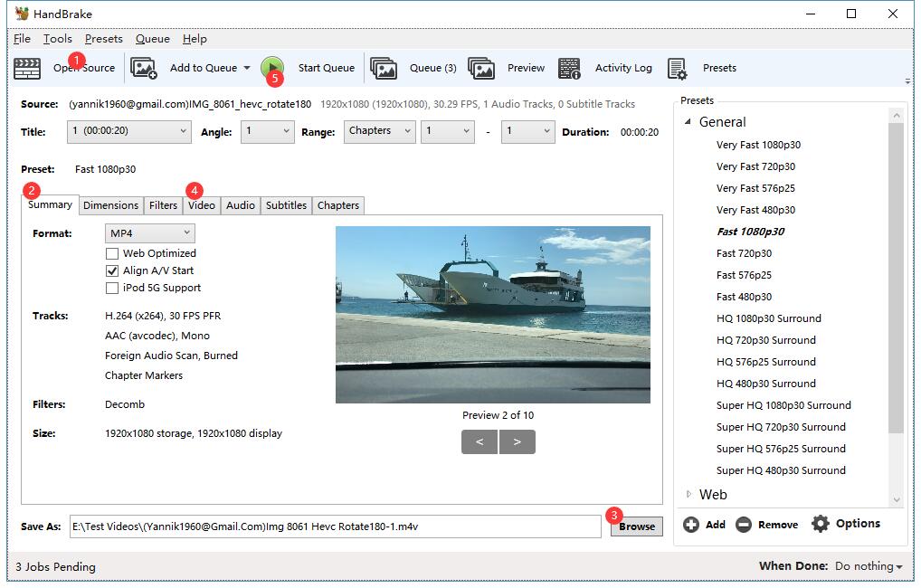Click the presets list vertical scrollbar

(x=896, y=278)
